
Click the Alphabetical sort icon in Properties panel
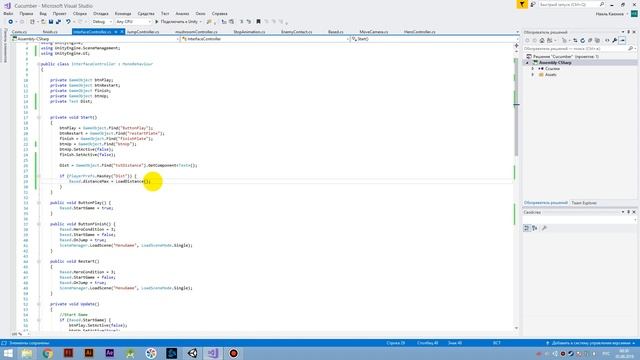[x=535, y=228]
